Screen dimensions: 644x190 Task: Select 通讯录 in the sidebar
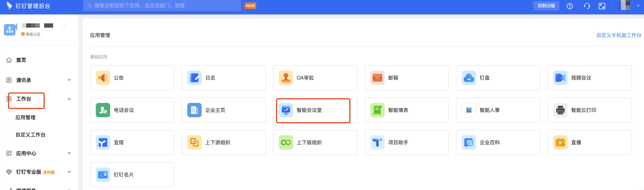pos(23,80)
